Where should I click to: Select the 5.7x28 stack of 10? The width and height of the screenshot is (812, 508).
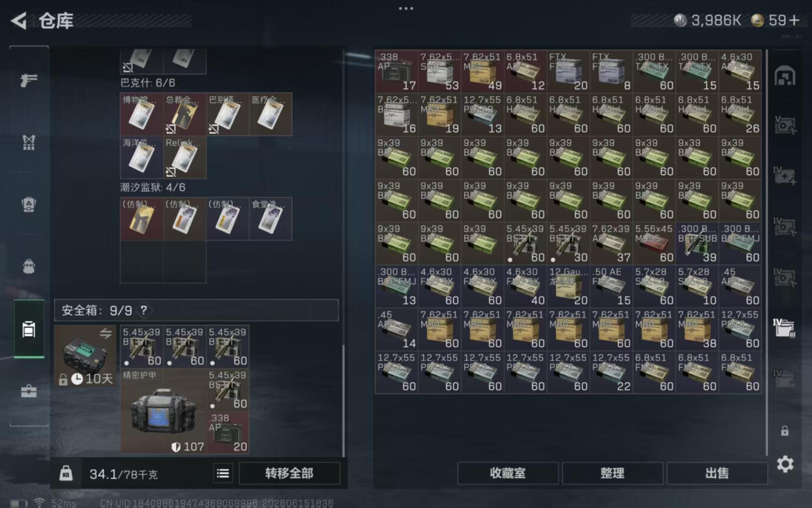pyautogui.click(x=697, y=286)
